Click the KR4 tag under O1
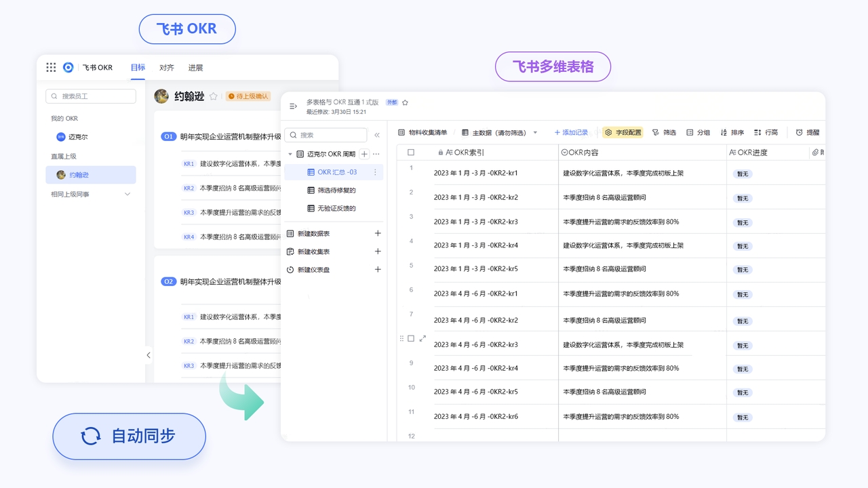868x488 pixels. tap(189, 237)
